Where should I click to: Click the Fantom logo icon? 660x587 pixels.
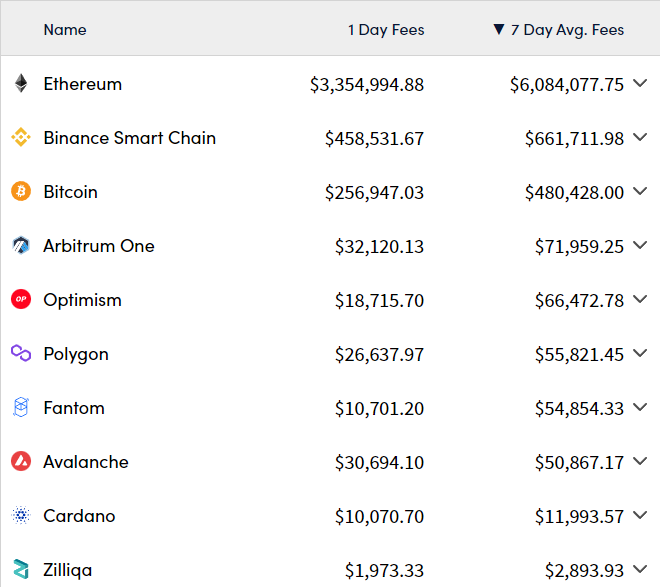[x=21, y=407]
